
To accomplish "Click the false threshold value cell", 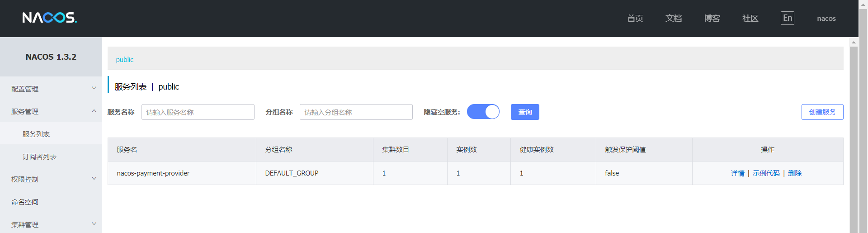I will [x=644, y=173].
